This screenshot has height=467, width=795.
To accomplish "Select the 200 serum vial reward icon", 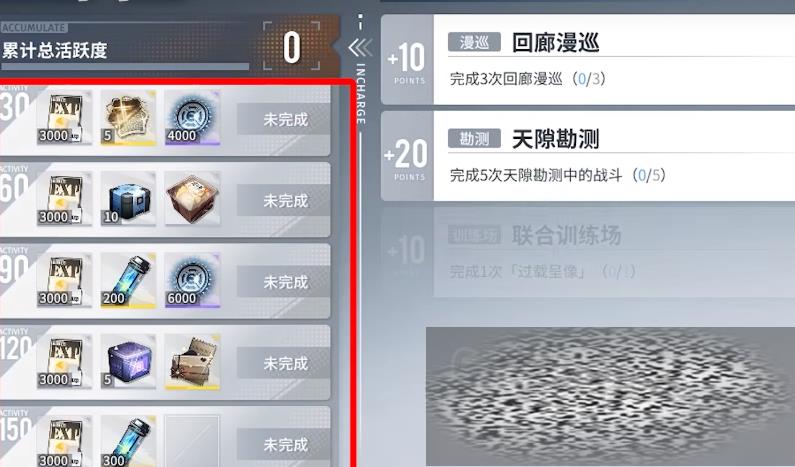I will (x=128, y=280).
